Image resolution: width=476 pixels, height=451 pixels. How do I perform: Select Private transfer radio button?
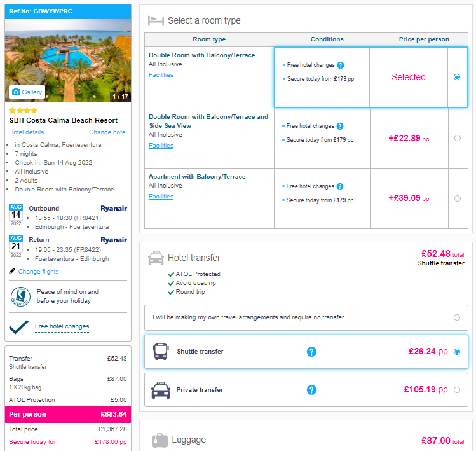(457, 390)
